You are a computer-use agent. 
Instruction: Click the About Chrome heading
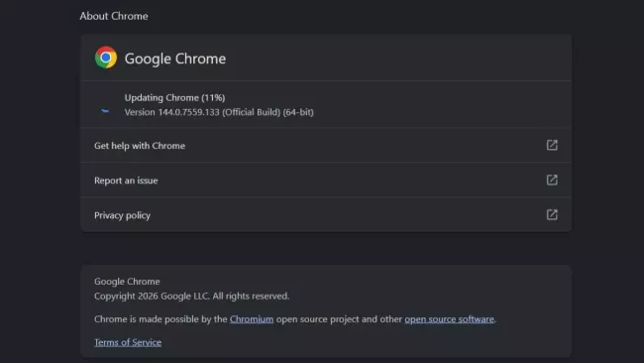click(x=114, y=16)
